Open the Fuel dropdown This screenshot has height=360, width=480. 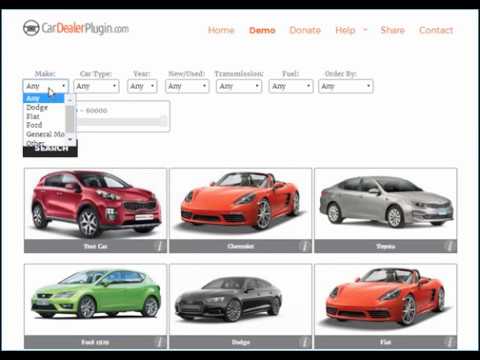pyautogui.click(x=291, y=86)
